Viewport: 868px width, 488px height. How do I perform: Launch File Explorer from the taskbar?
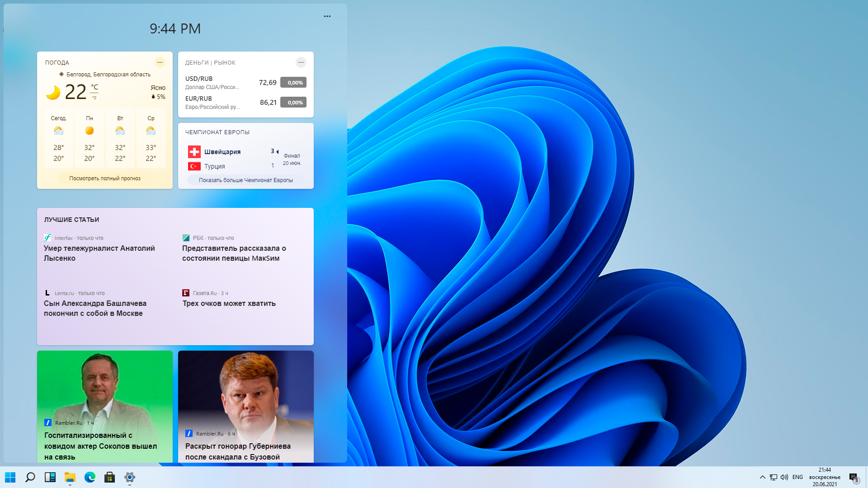70,477
